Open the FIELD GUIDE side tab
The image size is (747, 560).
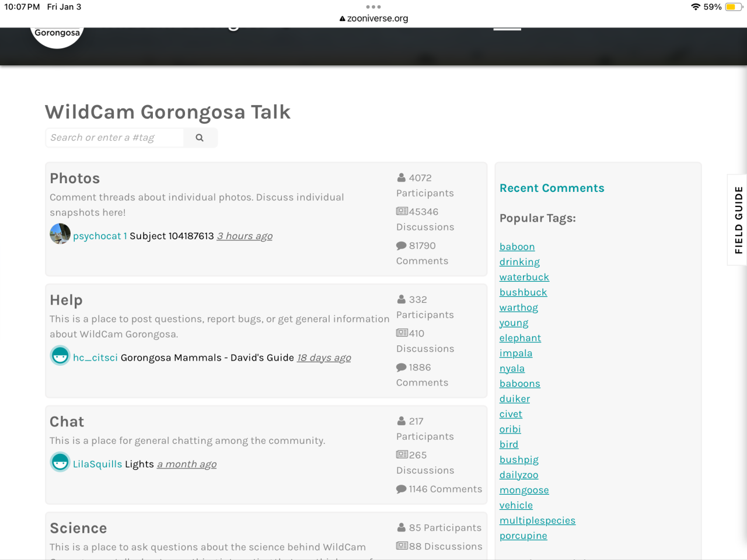tap(738, 220)
